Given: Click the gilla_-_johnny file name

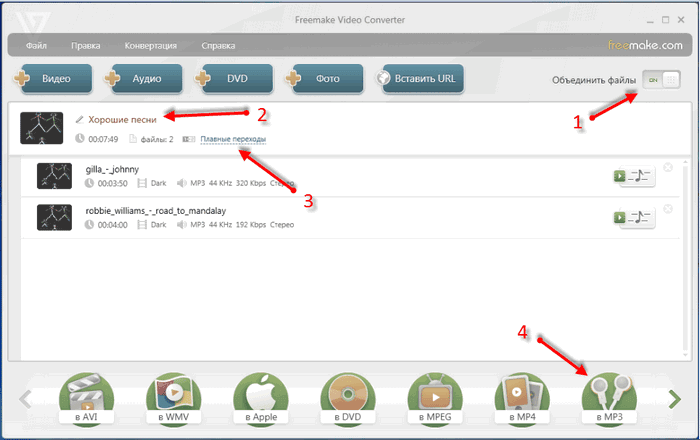Looking at the screenshot, I should (x=112, y=169).
